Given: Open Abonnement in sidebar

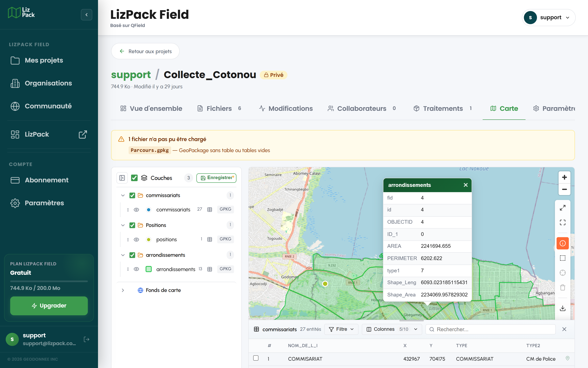Looking at the screenshot, I should click(49, 180).
